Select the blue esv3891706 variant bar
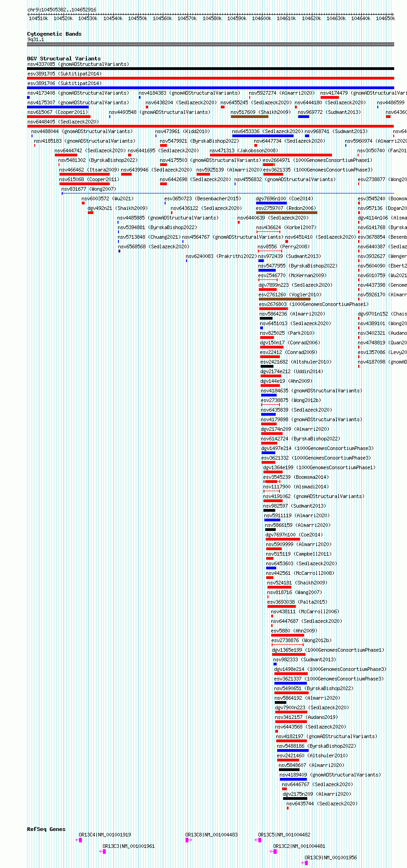407x868 pixels. [210, 88]
